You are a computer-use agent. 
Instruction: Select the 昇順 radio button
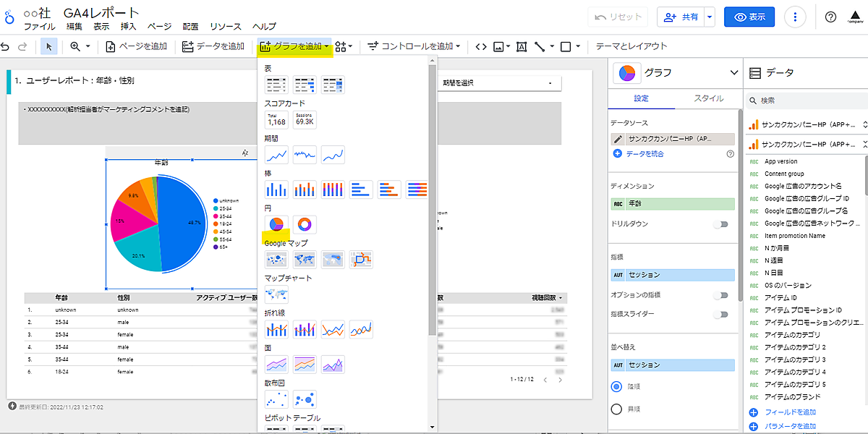pos(617,409)
